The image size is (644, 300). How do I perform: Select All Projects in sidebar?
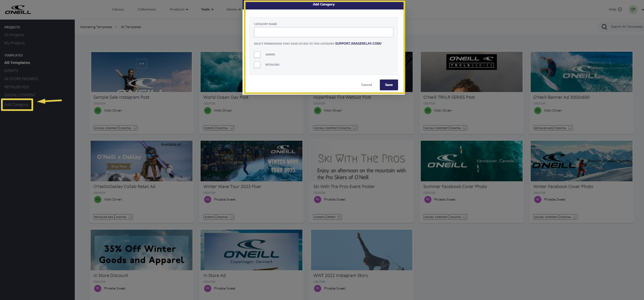(14, 35)
